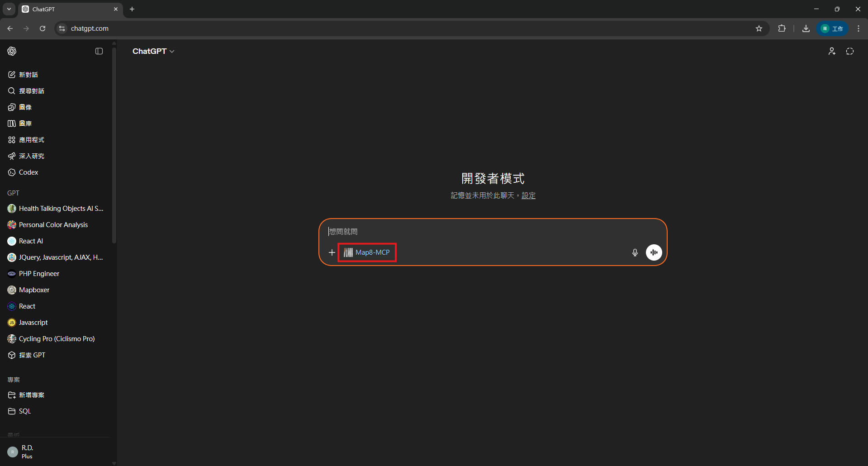Image resolution: width=868 pixels, height=466 pixels.
Task: Select the ChatGPT browser tab
Action: coord(71,9)
